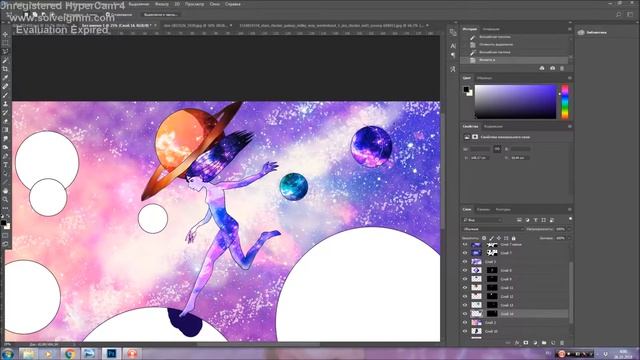Click the link width and height button
The width and height of the screenshot is (640, 360).
(x=497, y=149)
